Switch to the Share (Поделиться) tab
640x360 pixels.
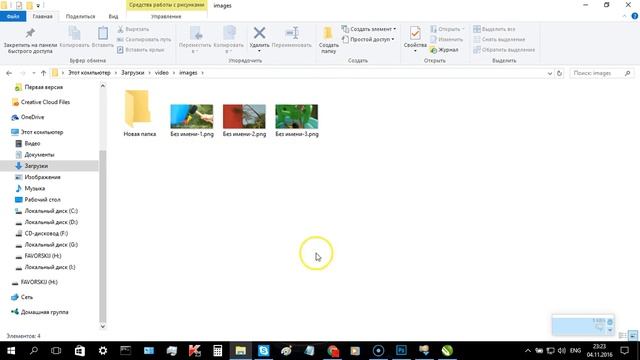click(80, 16)
